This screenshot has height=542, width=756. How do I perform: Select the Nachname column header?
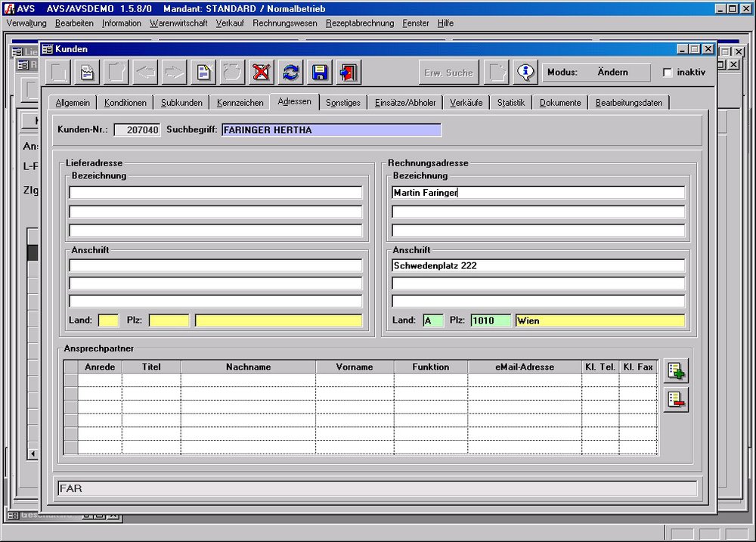248,367
